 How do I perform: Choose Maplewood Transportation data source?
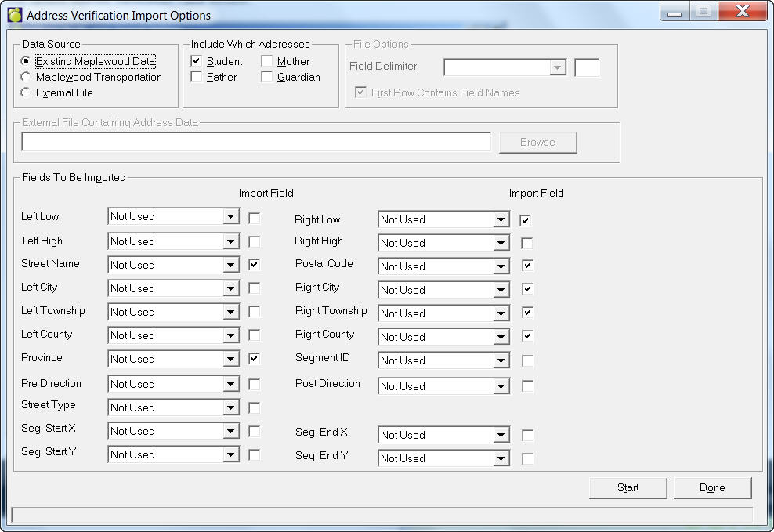pyautogui.click(x=27, y=77)
